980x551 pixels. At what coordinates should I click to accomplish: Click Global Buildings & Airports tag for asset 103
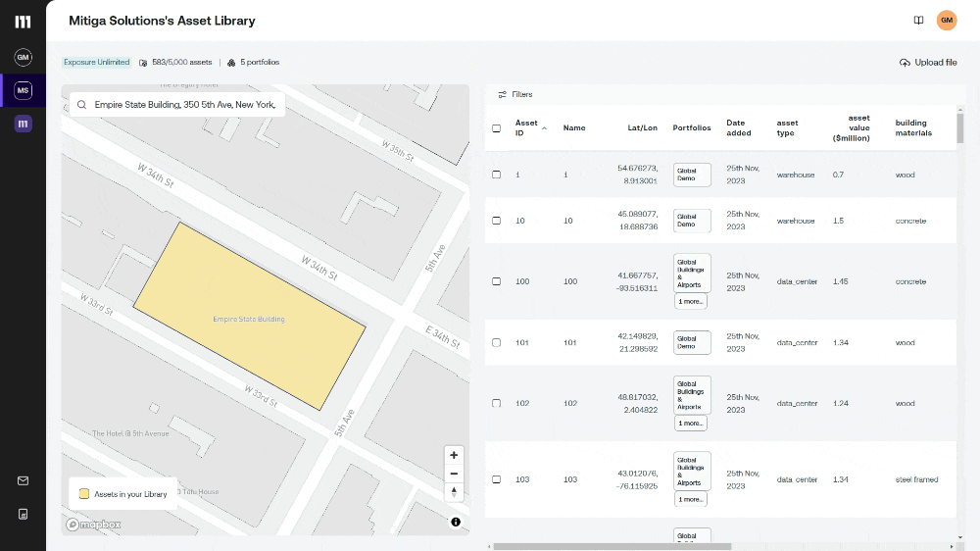[692, 472]
